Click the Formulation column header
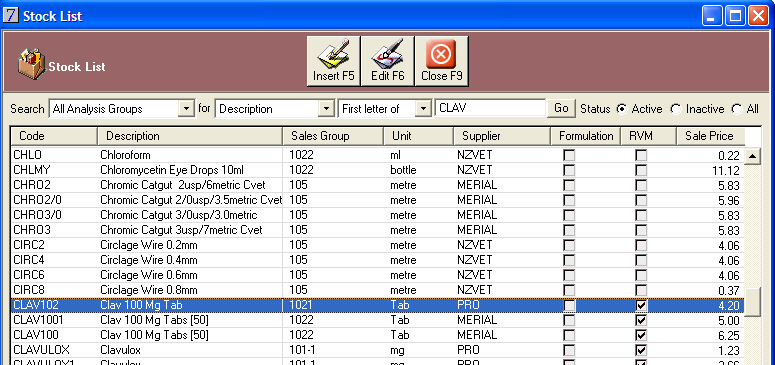 586,136
